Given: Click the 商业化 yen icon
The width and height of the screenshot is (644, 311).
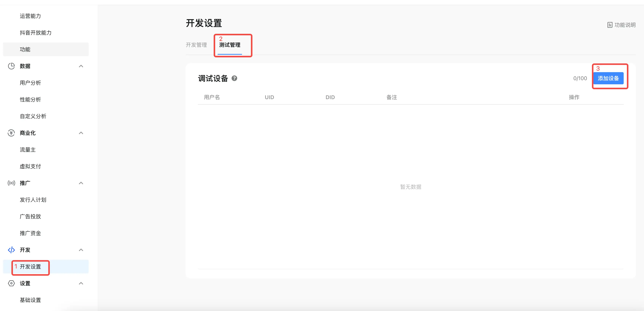Looking at the screenshot, I should coord(11,133).
